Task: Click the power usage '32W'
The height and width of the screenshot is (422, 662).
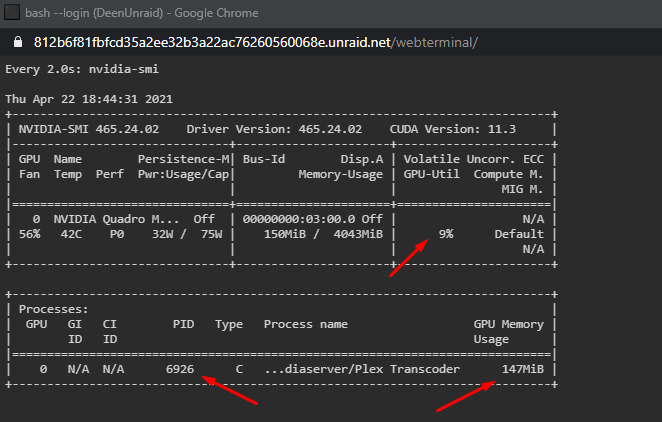Action: tap(163, 234)
